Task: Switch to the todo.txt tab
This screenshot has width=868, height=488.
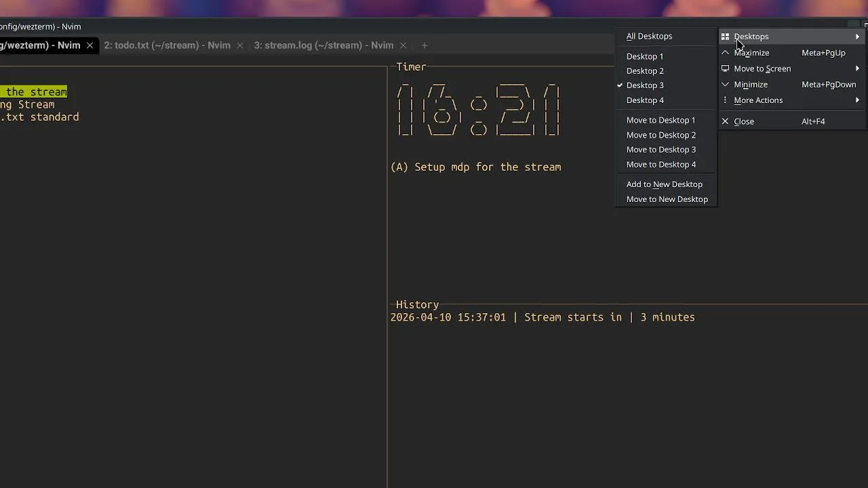Action: pyautogui.click(x=167, y=45)
